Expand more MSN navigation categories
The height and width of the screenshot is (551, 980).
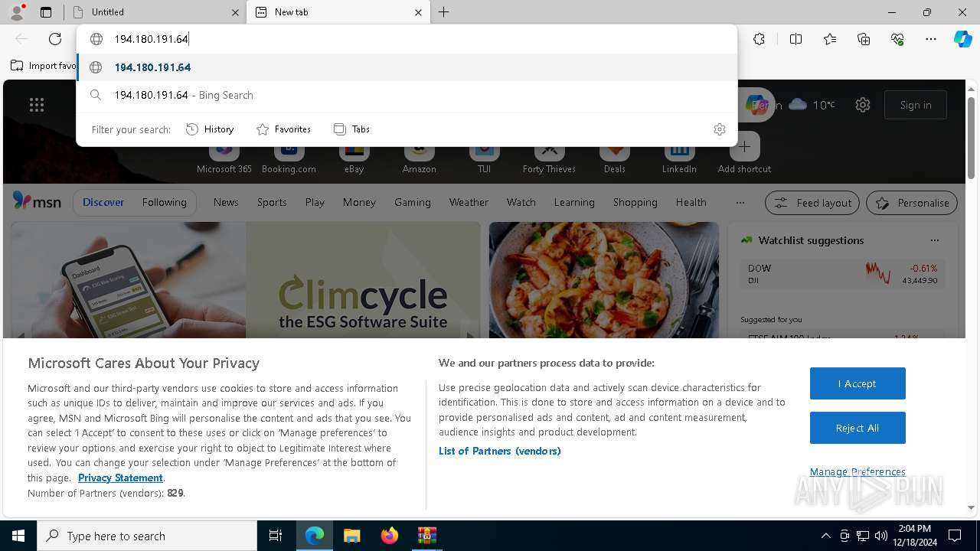[740, 203]
